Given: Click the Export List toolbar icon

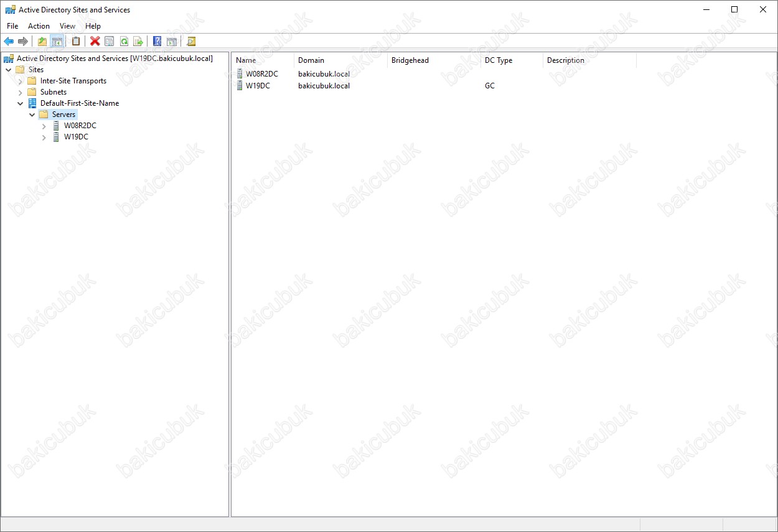Looking at the screenshot, I should point(138,42).
